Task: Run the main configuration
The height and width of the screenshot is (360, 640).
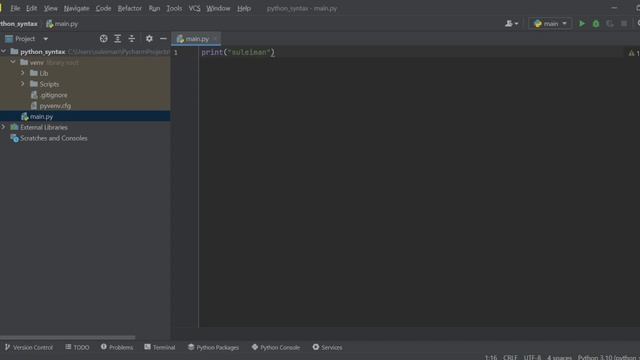Action: click(582, 24)
